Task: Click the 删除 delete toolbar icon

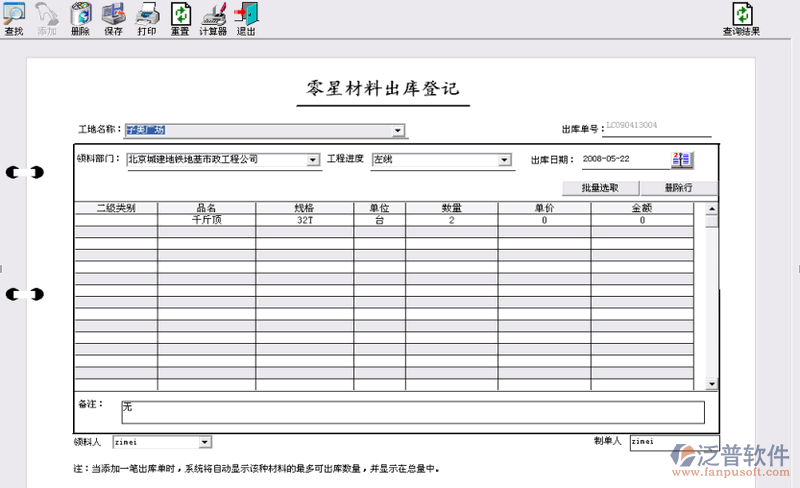Action: point(80,16)
